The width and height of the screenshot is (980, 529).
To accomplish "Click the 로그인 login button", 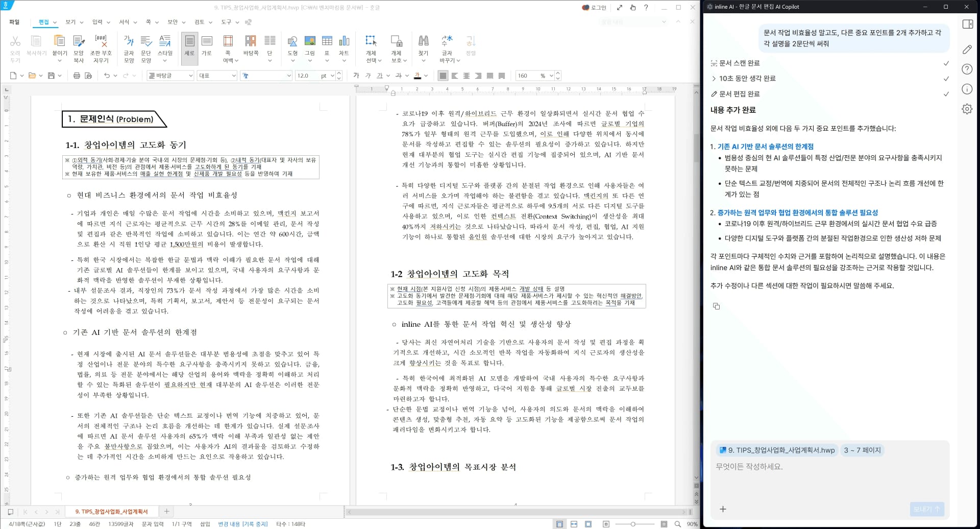I will click(x=597, y=8).
